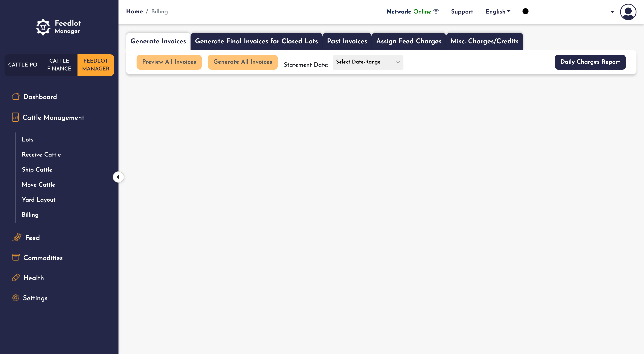
Task: Click the Statement Date label
Action: click(306, 65)
